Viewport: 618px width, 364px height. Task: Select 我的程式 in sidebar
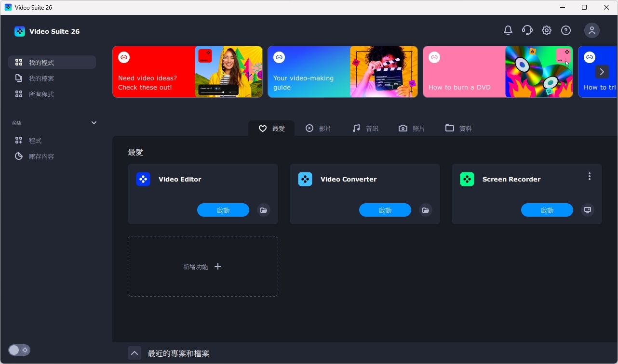pos(52,62)
